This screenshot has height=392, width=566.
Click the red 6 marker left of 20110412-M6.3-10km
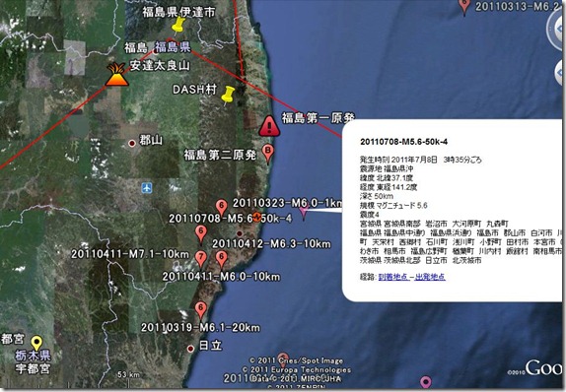coord(201,234)
